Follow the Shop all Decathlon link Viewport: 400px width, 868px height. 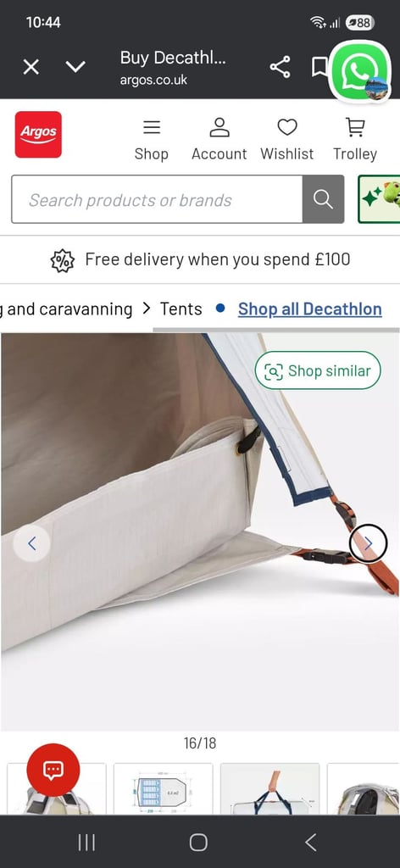point(310,309)
